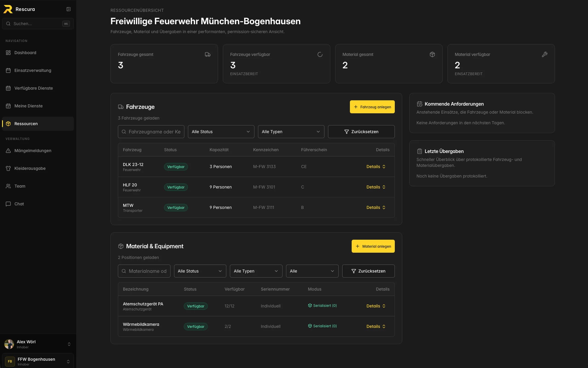Image resolution: width=588 pixels, height=368 pixels.
Task: Collapse the sidebar with the panel icon
Action: 68,9
